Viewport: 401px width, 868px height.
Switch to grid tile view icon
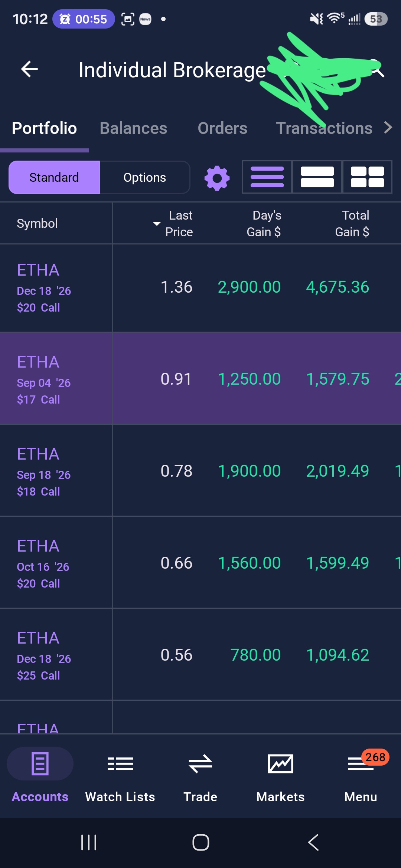367,177
